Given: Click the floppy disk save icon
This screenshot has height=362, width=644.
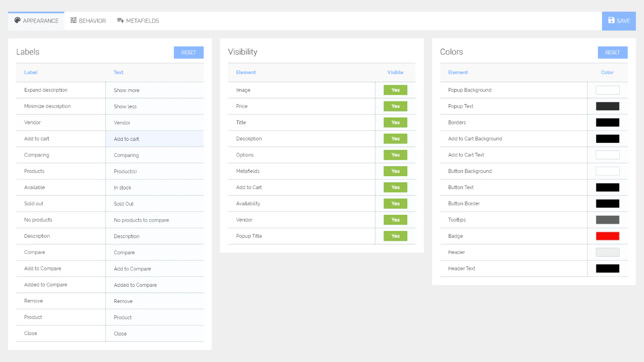Looking at the screenshot, I should pyautogui.click(x=611, y=20).
